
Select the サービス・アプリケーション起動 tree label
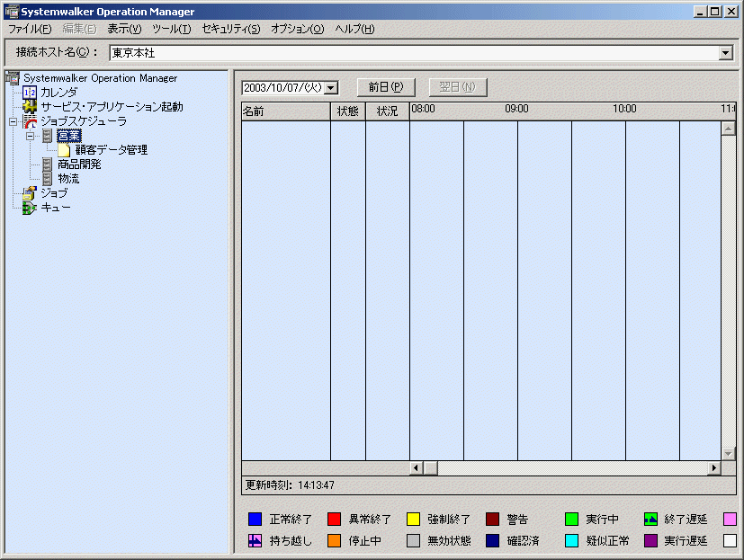[x=112, y=107]
